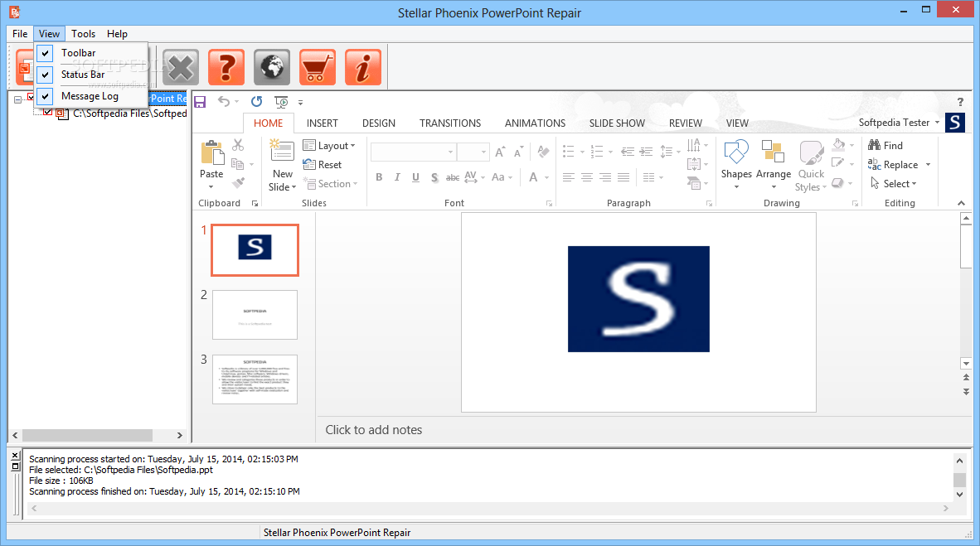Click the gray X stop toolbar icon
Image resolution: width=980 pixels, height=546 pixels.
tap(181, 67)
